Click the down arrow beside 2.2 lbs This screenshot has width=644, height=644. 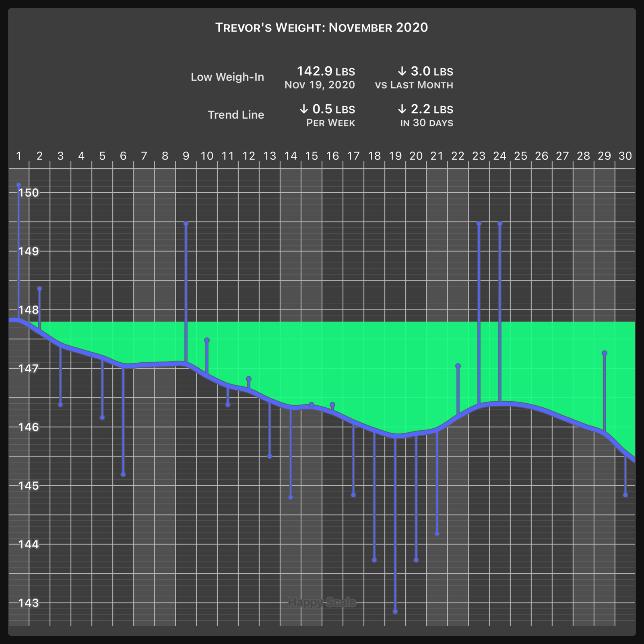point(402,109)
